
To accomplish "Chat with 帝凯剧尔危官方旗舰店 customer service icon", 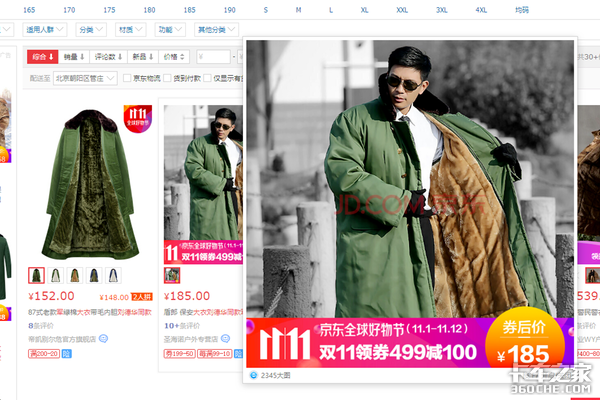I will (x=103, y=339).
